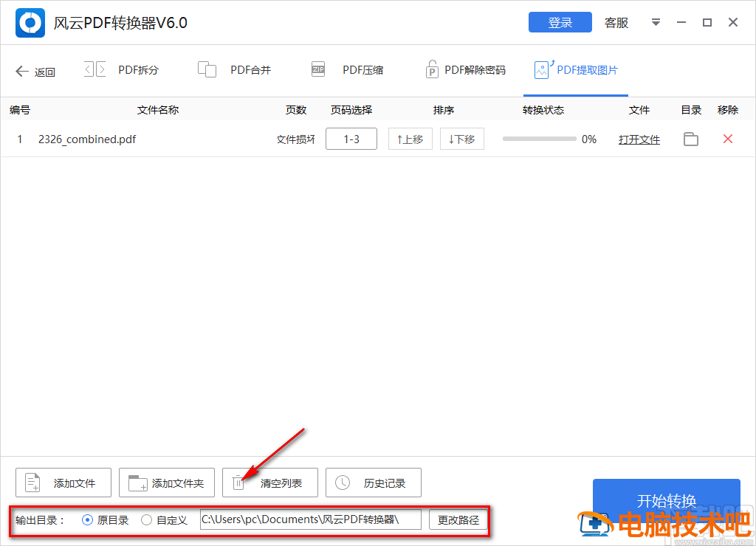Select the PDF提取图片 tab label

coord(587,70)
